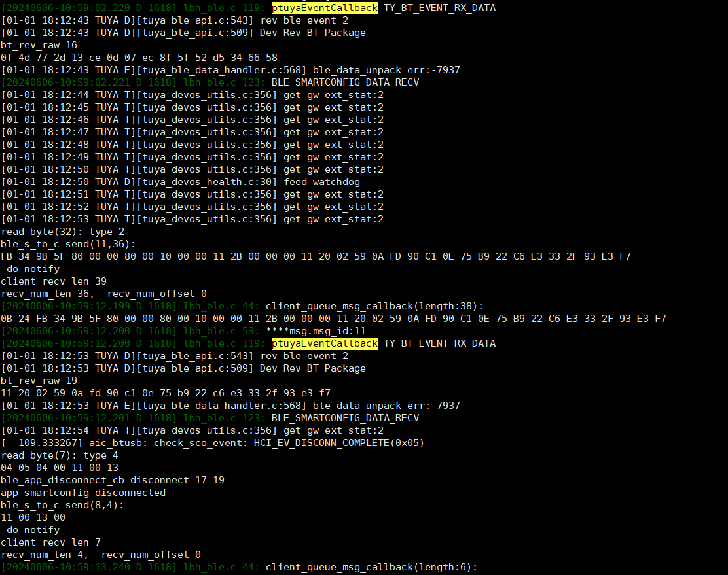The height and width of the screenshot is (575, 728).
Task: Click the HCI_EV_DISCONN_COMPLETE(0x05) text
Action: tap(339, 443)
